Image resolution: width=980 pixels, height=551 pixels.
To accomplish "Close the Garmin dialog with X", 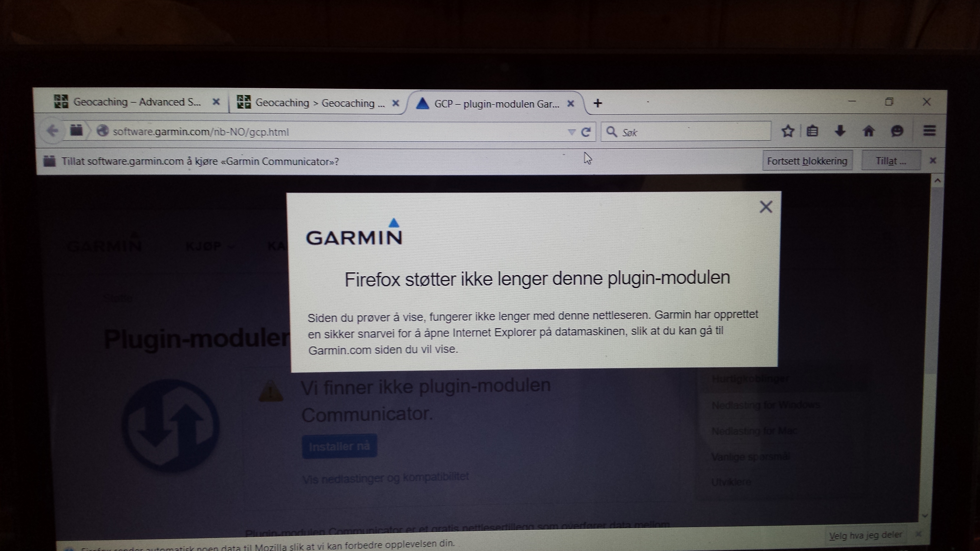I will tap(766, 207).
